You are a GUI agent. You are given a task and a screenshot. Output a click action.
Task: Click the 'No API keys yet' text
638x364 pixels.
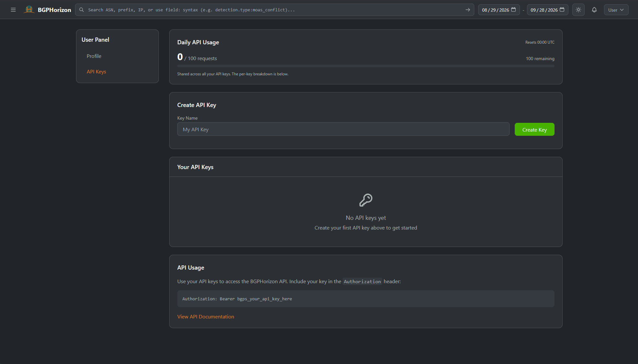(x=366, y=218)
